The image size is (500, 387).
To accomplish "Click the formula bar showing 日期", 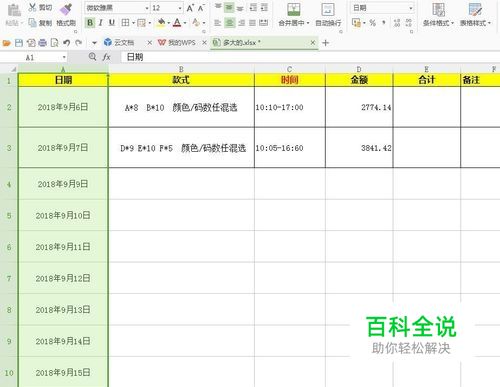I will [x=310, y=57].
